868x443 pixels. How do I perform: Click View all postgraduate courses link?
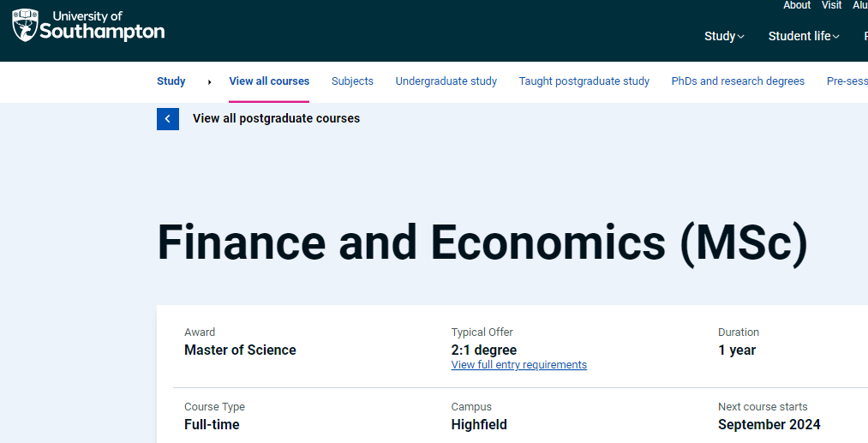276,118
